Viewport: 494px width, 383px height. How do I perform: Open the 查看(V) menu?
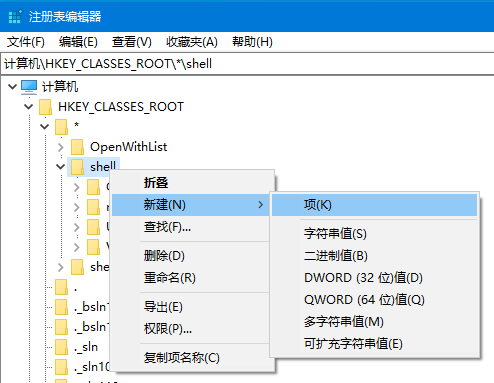tap(131, 42)
